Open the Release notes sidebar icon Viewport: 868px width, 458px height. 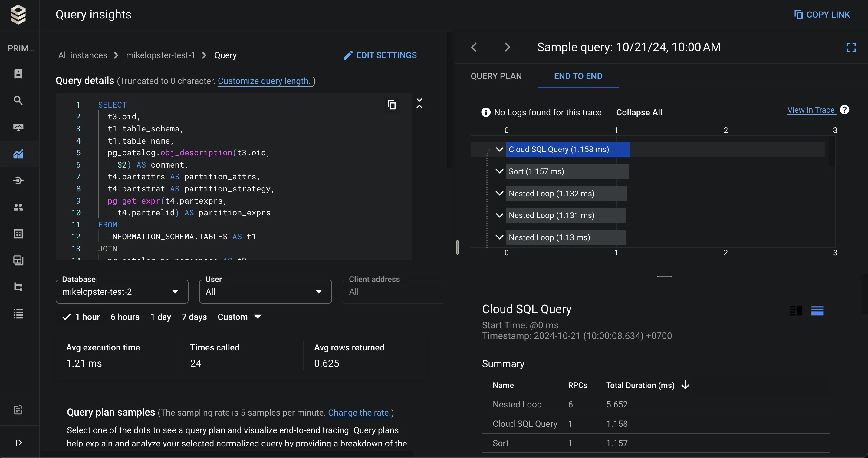(18, 410)
